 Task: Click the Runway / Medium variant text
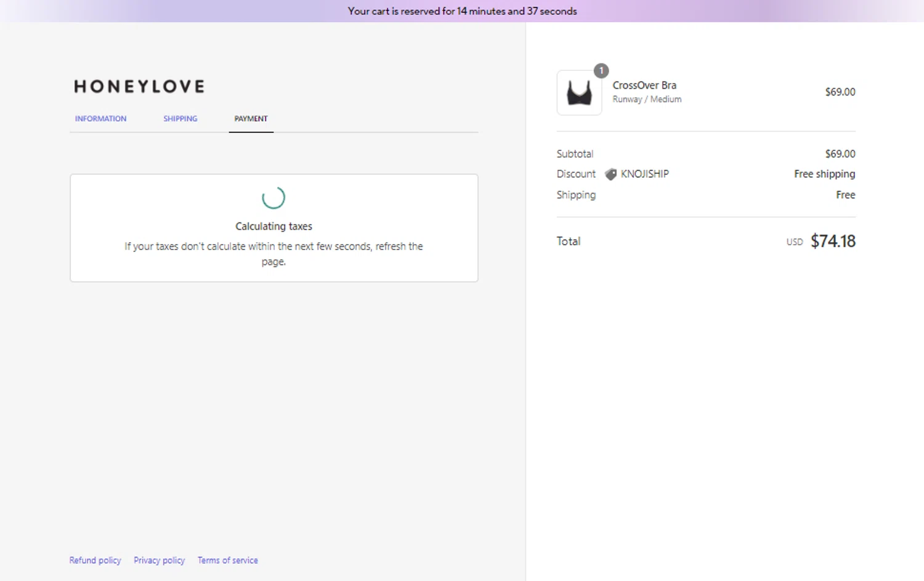point(647,99)
